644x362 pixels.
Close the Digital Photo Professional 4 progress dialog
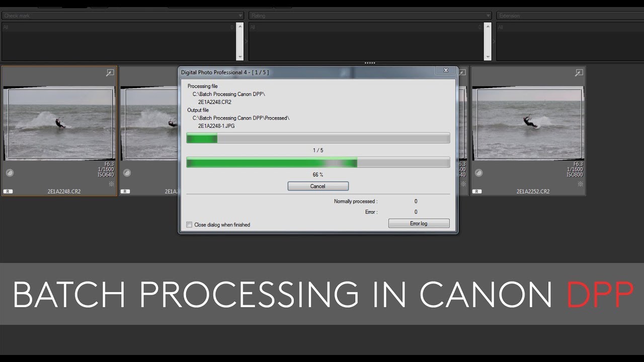pos(445,71)
